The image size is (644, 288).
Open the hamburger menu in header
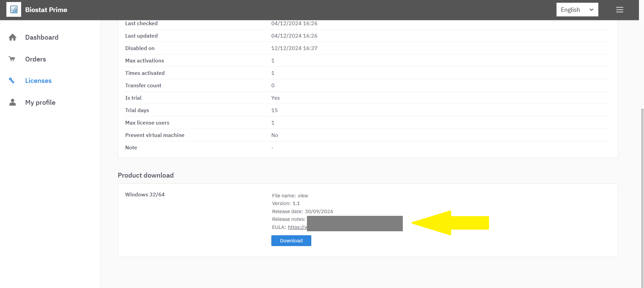click(x=620, y=10)
